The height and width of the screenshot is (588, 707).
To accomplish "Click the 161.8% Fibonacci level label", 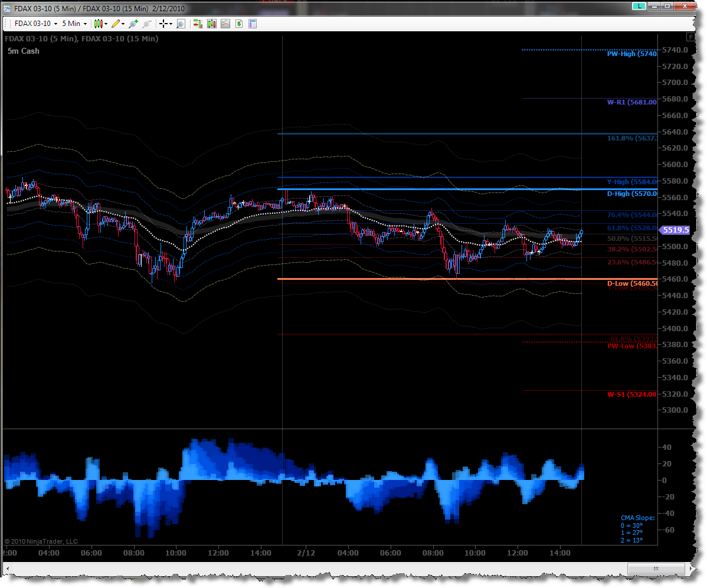I will pos(631,138).
